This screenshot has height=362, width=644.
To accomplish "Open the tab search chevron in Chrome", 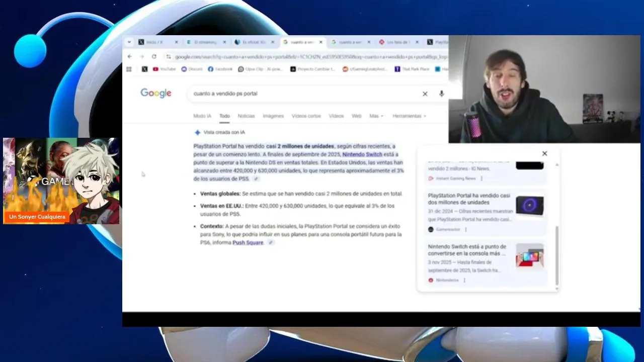I will pos(129,42).
